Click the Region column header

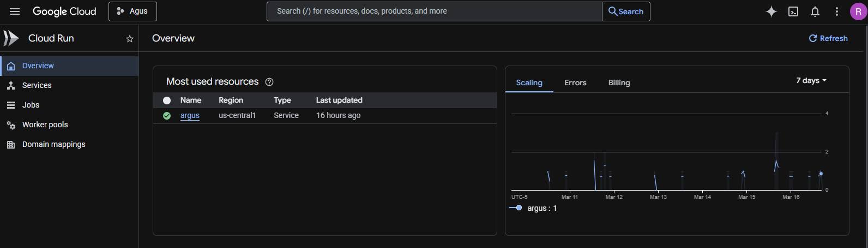point(231,100)
